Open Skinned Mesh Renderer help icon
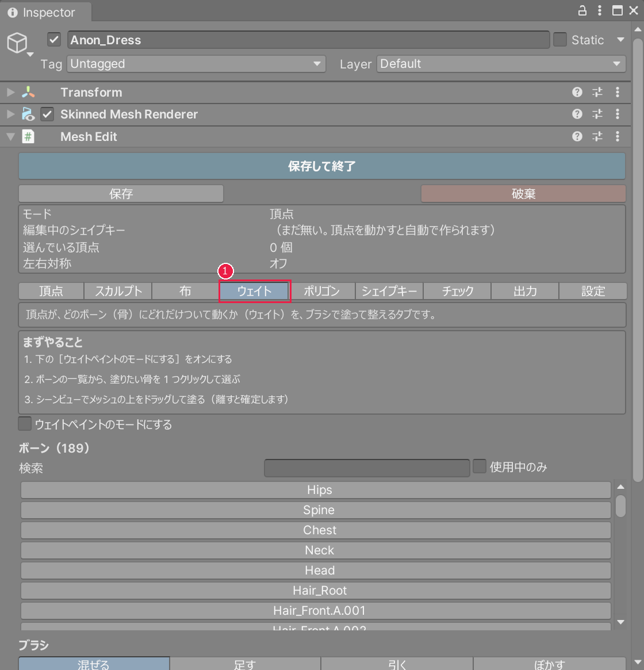644x670 pixels. click(577, 114)
